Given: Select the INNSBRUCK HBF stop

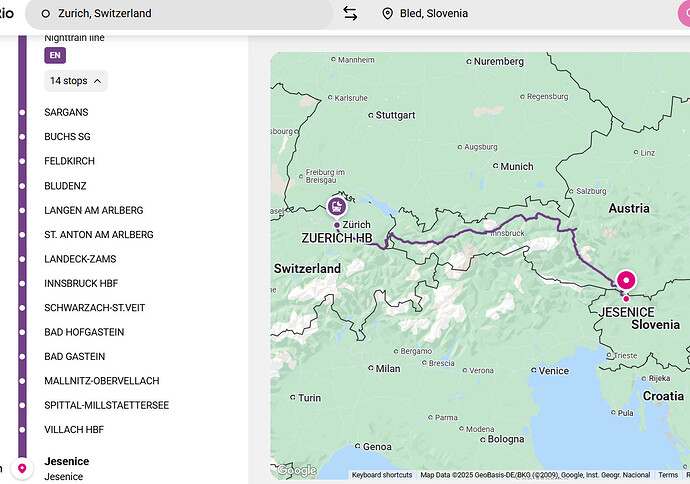Looking at the screenshot, I should [81, 283].
